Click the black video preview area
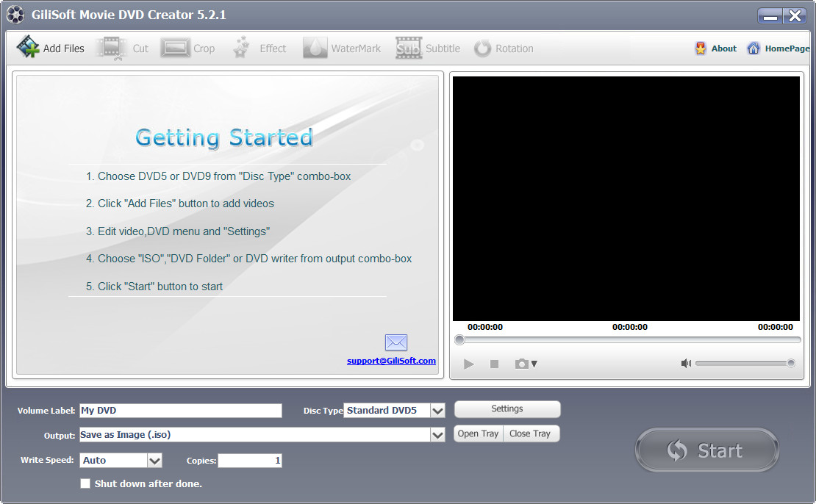 [x=626, y=198]
